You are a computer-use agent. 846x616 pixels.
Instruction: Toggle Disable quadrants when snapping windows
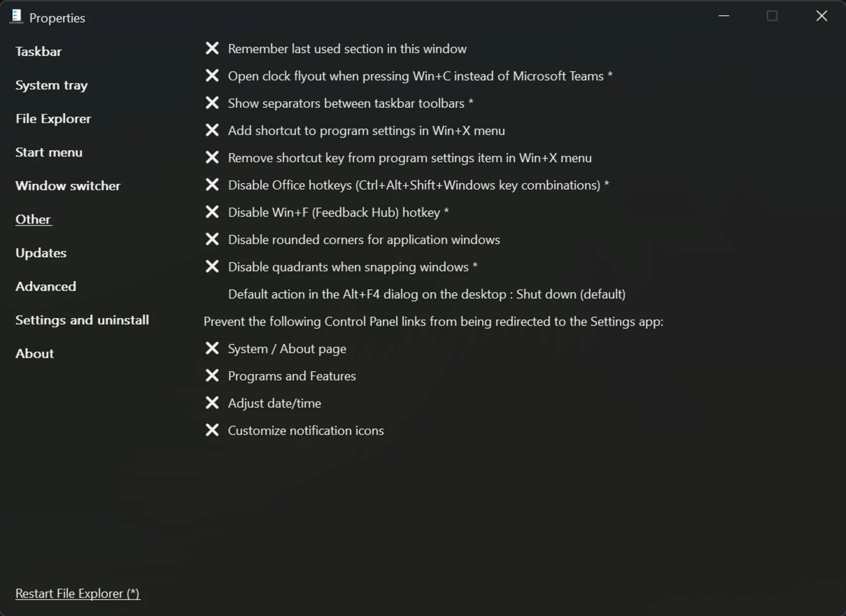click(x=341, y=266)
